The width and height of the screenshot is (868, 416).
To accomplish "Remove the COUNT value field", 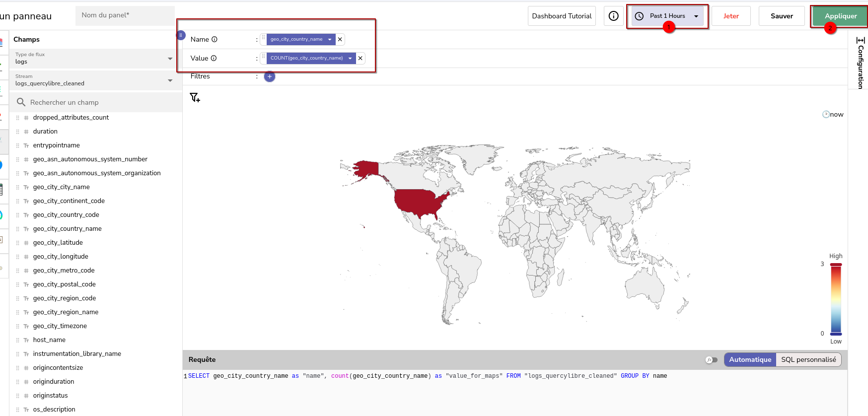I will [x=361, y=58].
